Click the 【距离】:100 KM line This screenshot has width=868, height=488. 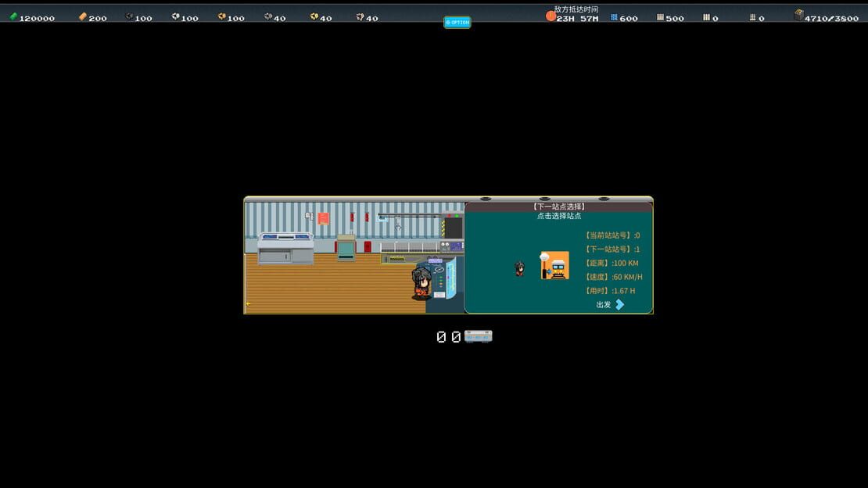(x=612, y=263)
